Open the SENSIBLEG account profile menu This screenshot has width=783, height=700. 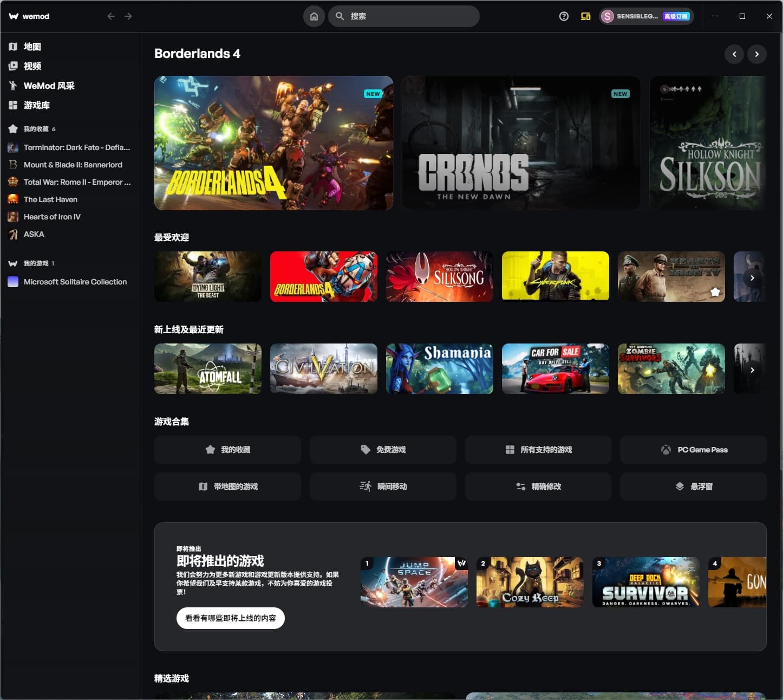[x=646, y=16]
